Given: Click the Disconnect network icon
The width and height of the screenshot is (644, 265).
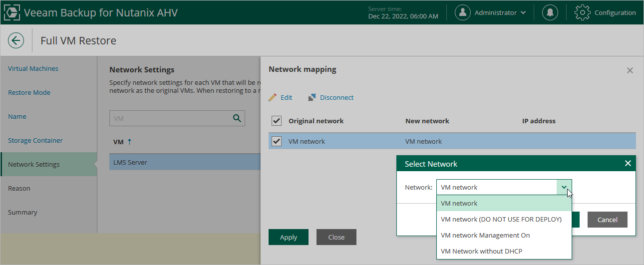Looking at the screenshot, I should click(x=312, y=97).
